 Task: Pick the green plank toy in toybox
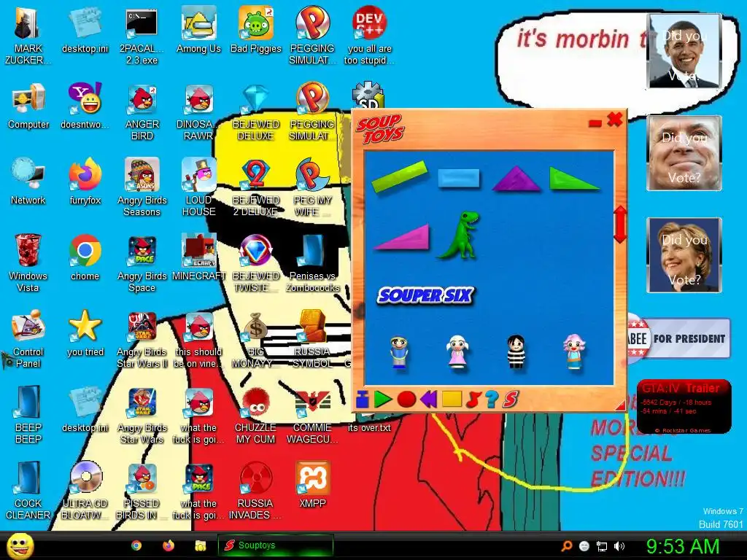click(x=399, y=176)
